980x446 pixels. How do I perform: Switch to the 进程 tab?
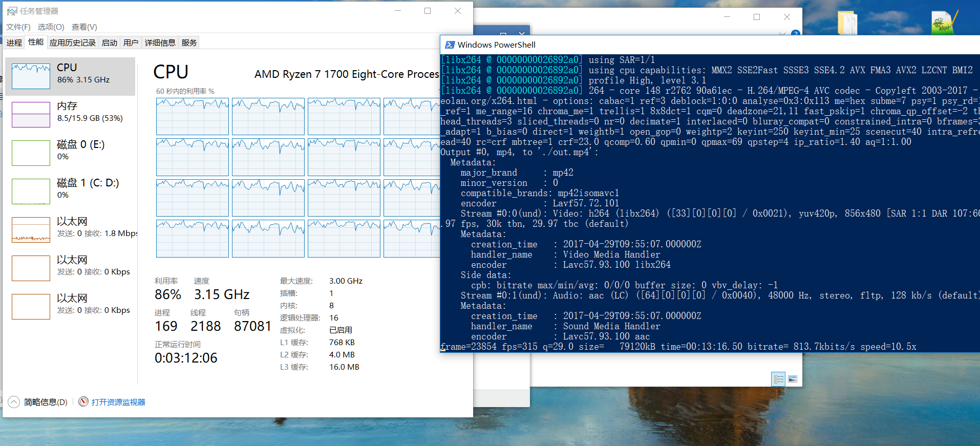(14, 43)
